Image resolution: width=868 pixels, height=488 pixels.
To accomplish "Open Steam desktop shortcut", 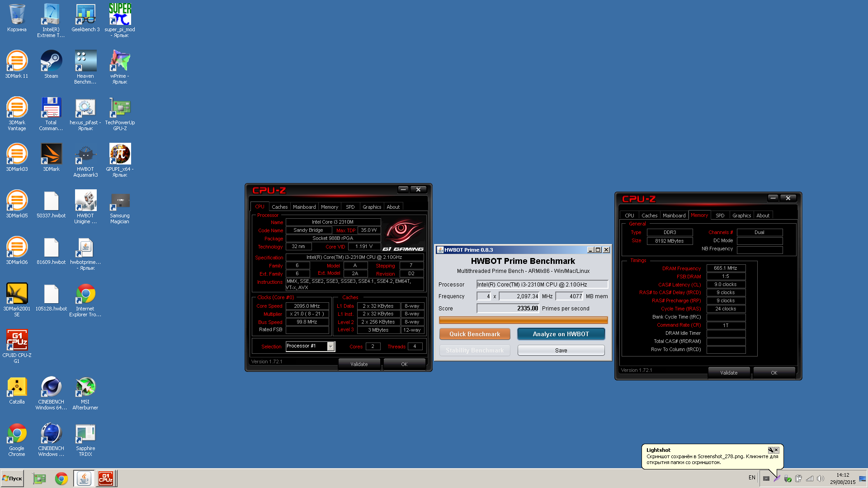I will (51, 65).
